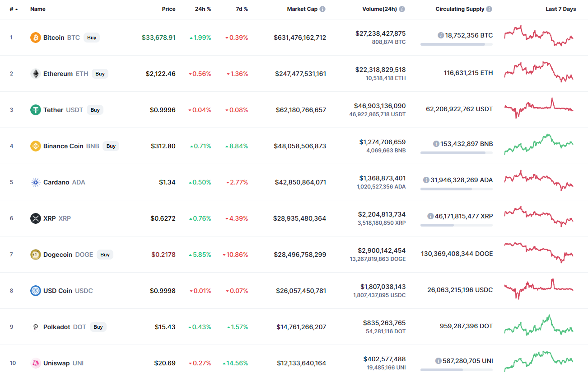This screenshot has height=378, width=588.
Task: Sort the table by Name column
Action: point(38,9)
